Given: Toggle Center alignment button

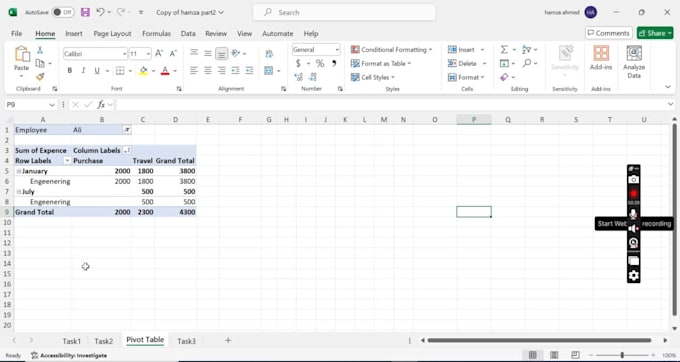Looking at the screenshot, I should tap(208, 71).
